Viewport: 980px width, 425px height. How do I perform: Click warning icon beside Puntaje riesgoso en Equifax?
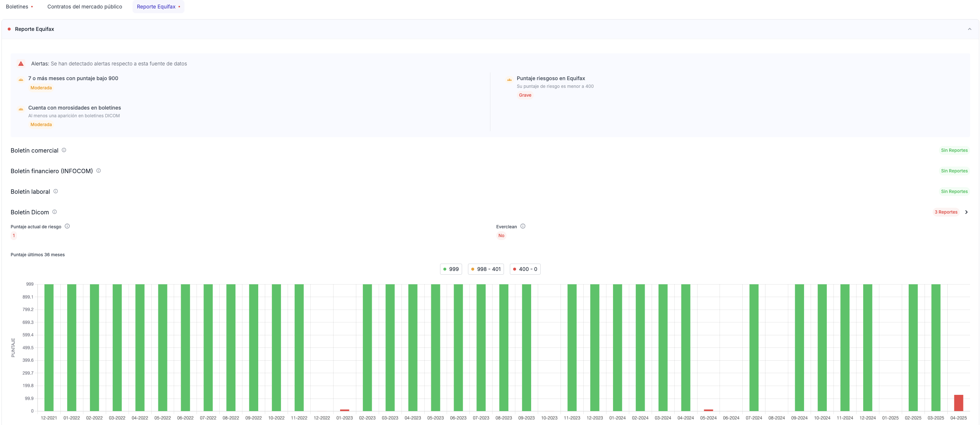coord(509,79)
